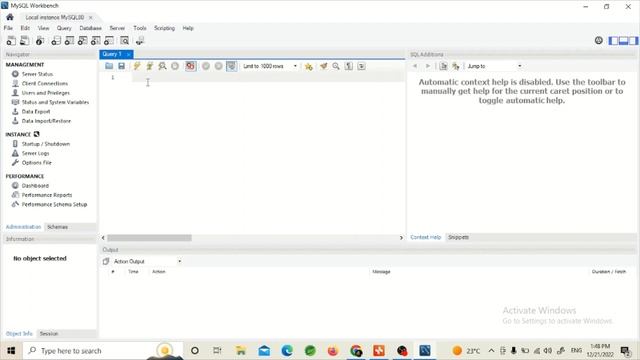
Task: Close the Query 1 tab
Action: (x=128, y=54)
